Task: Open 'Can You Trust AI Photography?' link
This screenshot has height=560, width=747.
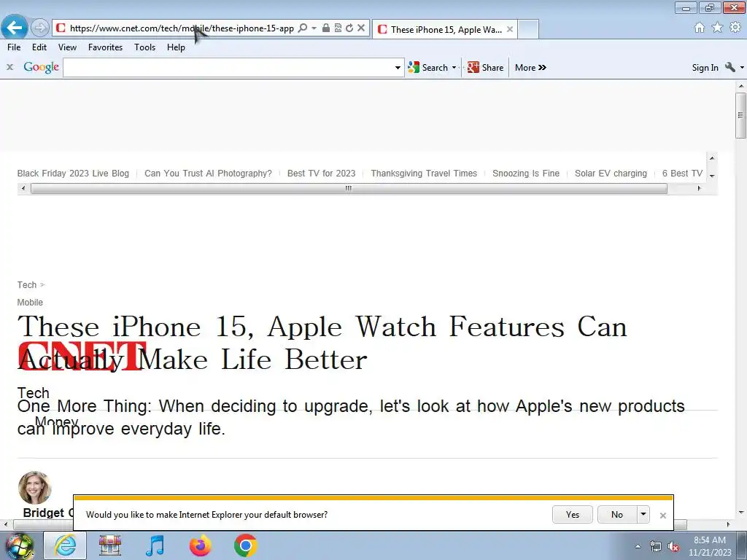Action: (x=208, y=174)
